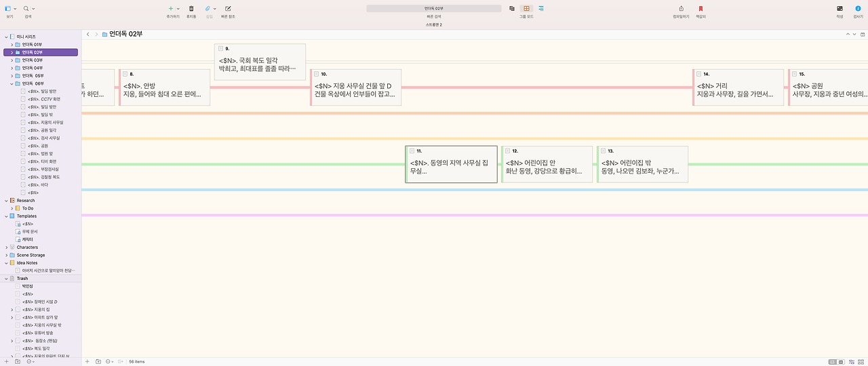Expand the Characters folder
Screen dimensions: 868x366
pyautogui.click(x=6, y=247)
